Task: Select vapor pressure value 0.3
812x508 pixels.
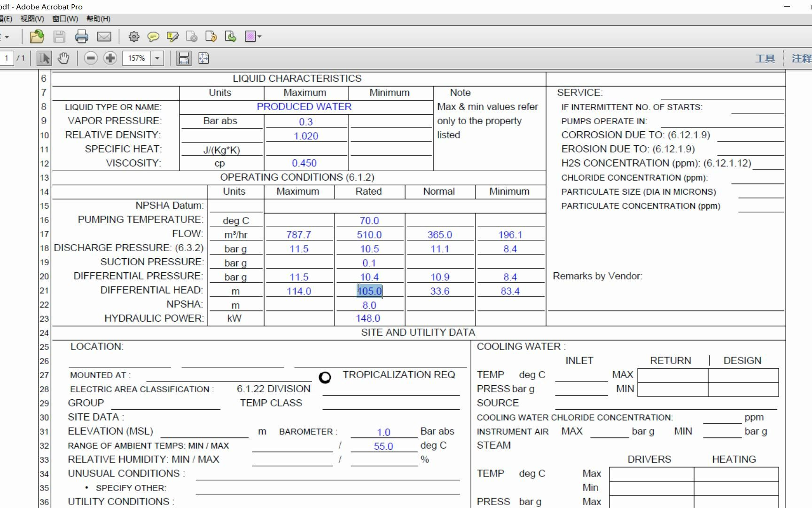Action: (x=306, y=122)
